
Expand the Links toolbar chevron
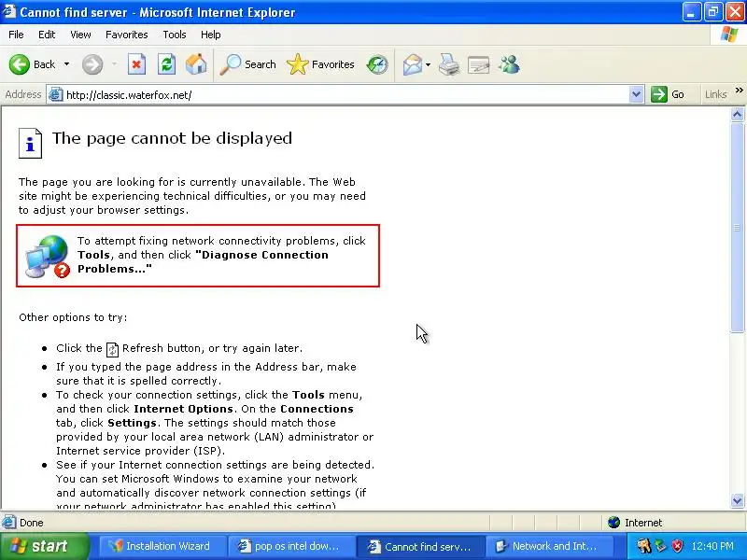pyautogui.click(x=739, y=90)
